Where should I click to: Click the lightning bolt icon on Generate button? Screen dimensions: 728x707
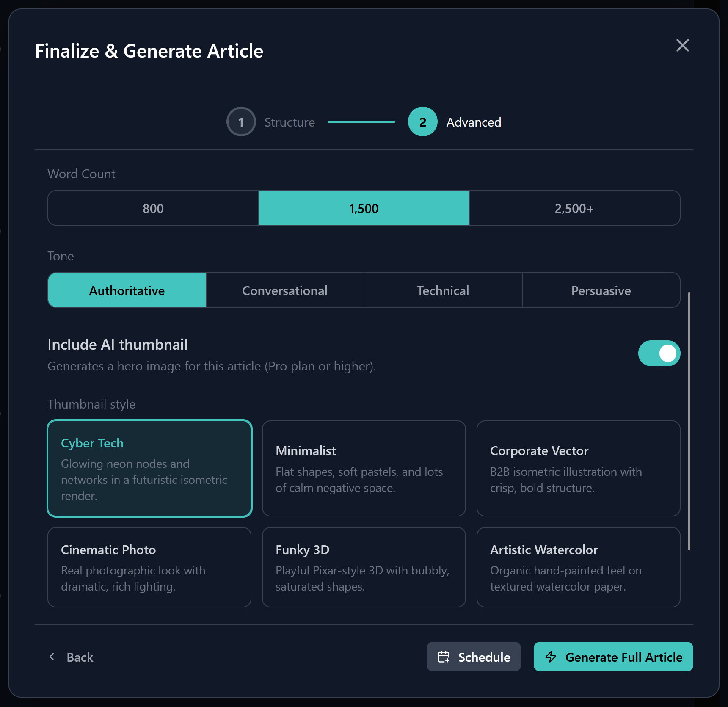pyautogui.click(x=551, y=657)
